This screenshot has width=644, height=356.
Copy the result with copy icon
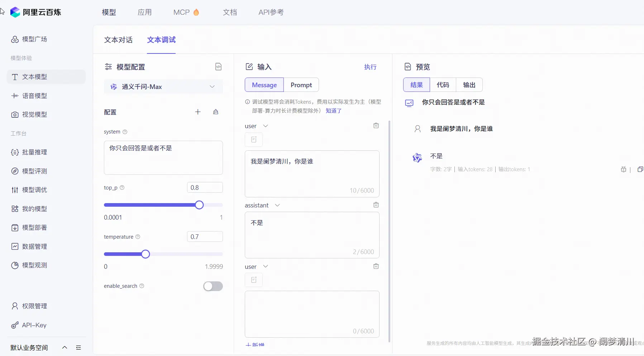(x=640, y=169)
